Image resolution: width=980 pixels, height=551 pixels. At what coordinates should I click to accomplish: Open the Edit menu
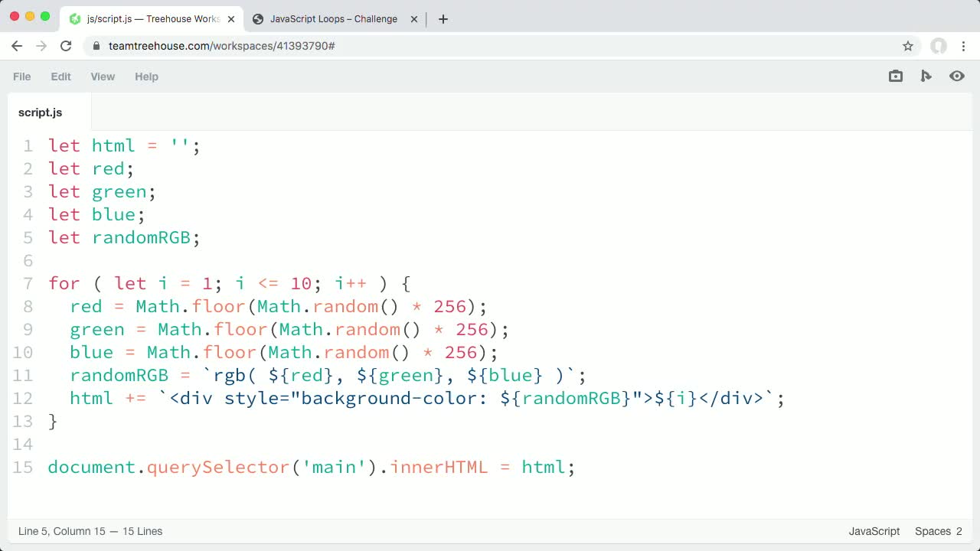(60, 77)
